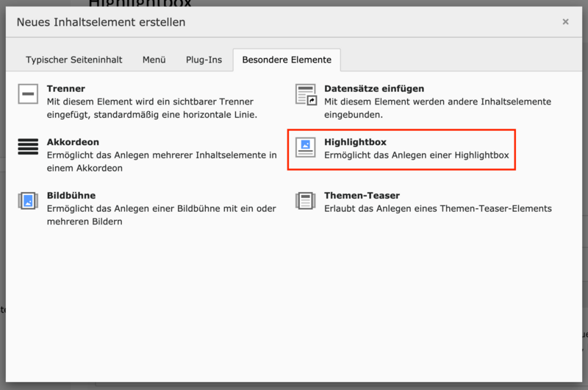The height and width of the screenshot is (390, 588).
Task: Choose the Akkordeon element title
Action: pos(73,142)
